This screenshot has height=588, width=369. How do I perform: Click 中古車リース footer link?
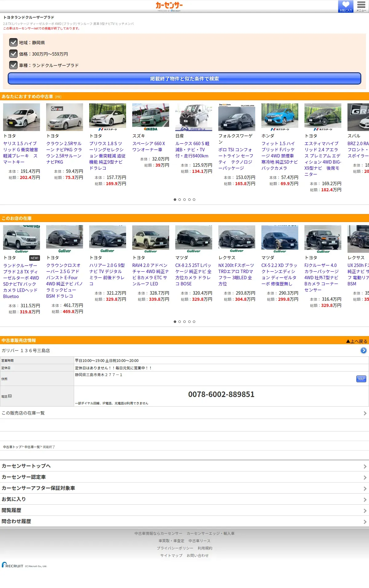coord(200,541)
